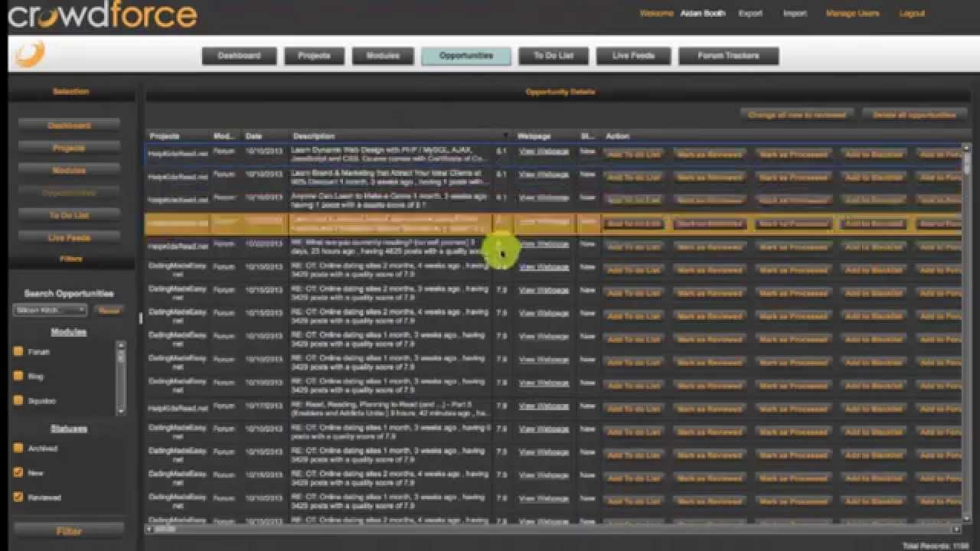Open the Dashboard tab in the top navigation
The width and height of the screenshot is (980, 551).
(239, 56)
